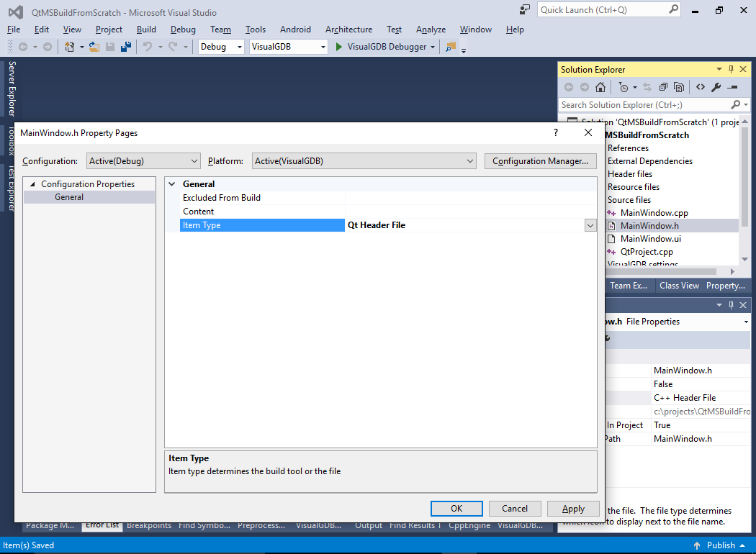Select MainWindow.ui in Solution Explorer
The width and height of the screenshot is (756, 554).
pyautogui.click(x=650, y=239)
